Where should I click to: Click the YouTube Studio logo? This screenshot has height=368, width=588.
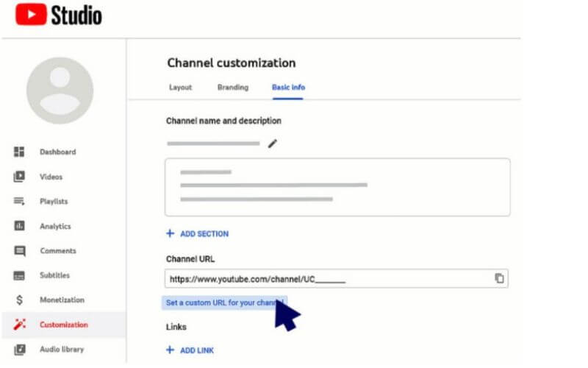(x=59, y=15)
